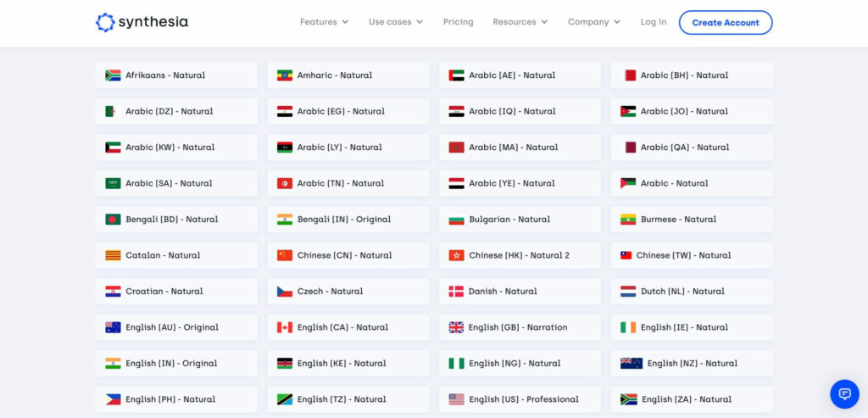868x418 pixels.
Task: Expand the Use cases dropdown
Action: (x=396, y=22)
